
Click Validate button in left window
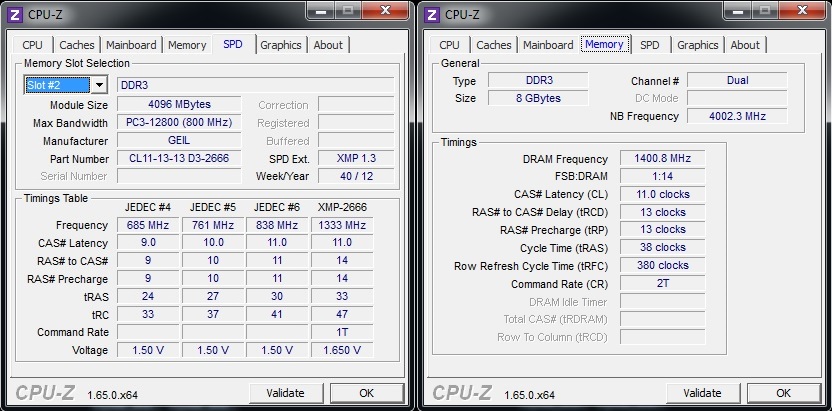(285, 393)
